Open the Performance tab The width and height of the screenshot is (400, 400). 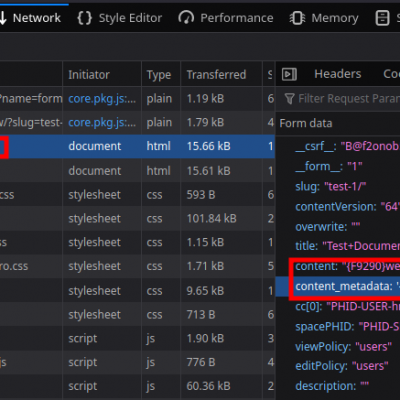click(226, 18)
